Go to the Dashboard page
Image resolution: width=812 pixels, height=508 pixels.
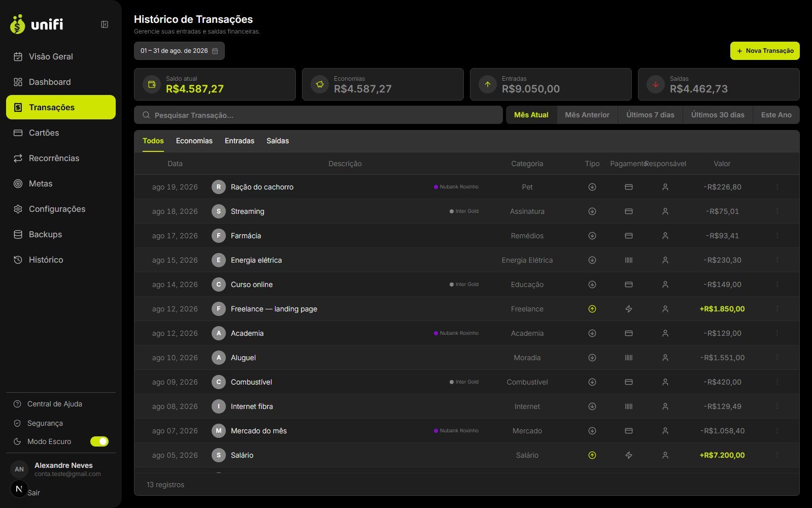tap(61, 82)
